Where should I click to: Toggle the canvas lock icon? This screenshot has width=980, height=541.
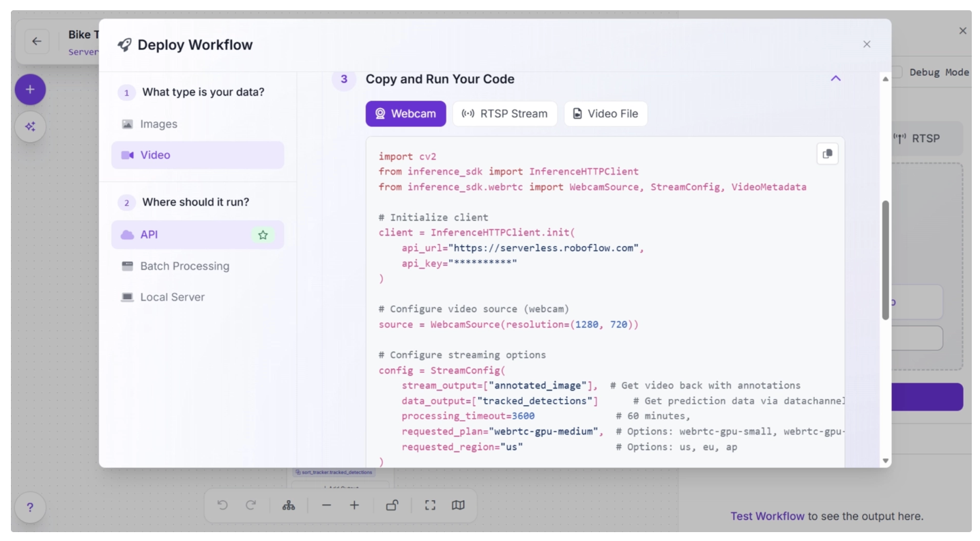point(392,505)
